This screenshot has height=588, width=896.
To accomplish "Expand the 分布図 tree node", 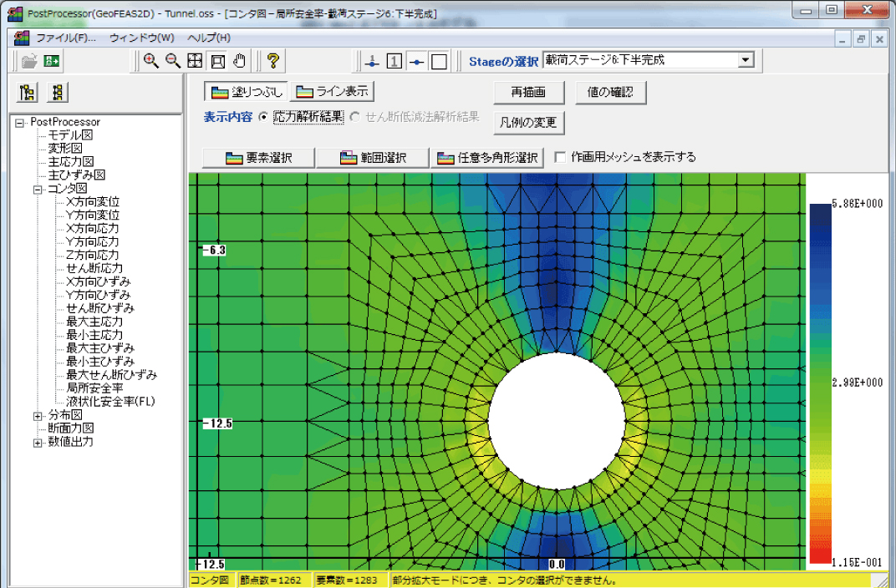I will [38, 416].
